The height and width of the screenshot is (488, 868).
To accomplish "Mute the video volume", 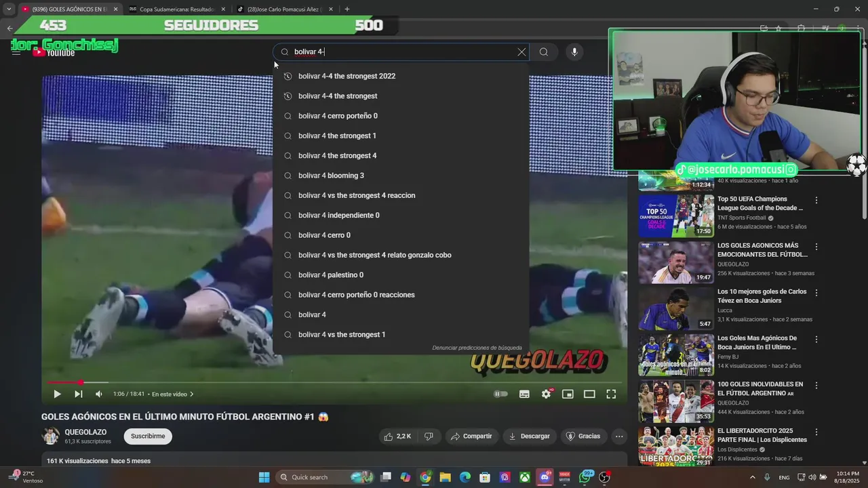I will click(99, 394).
